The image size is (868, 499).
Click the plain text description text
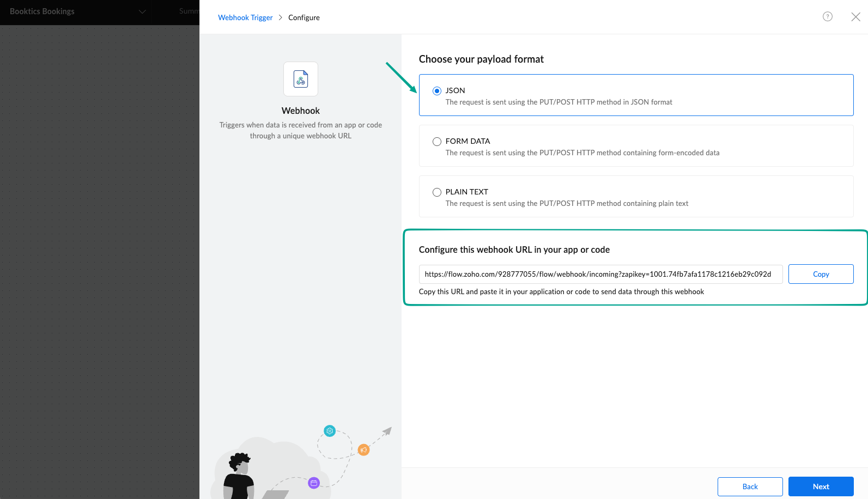point(567,203)
